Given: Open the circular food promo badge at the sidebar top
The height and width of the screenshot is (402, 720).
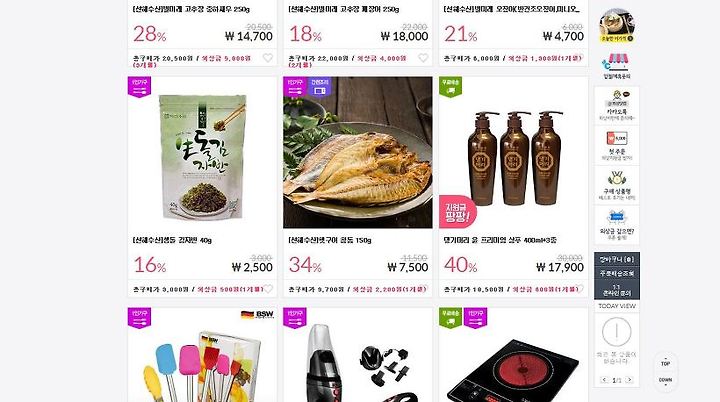Looking at the screenshot, I should click(617, 25).
